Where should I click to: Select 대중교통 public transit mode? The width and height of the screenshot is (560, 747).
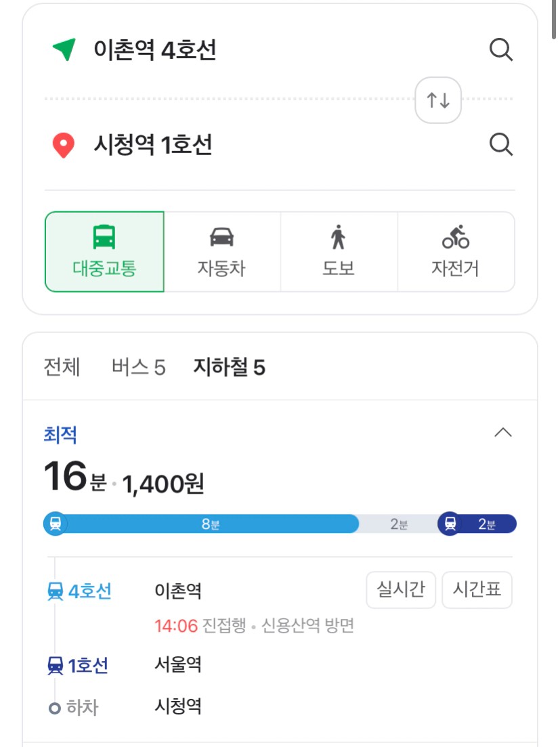105,251
